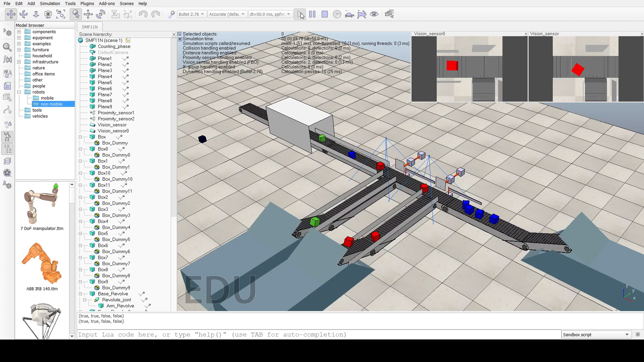Viewport: 644px width, 362px height.
Task: Select the SMF11N scene tab
Action: [90, 27]
